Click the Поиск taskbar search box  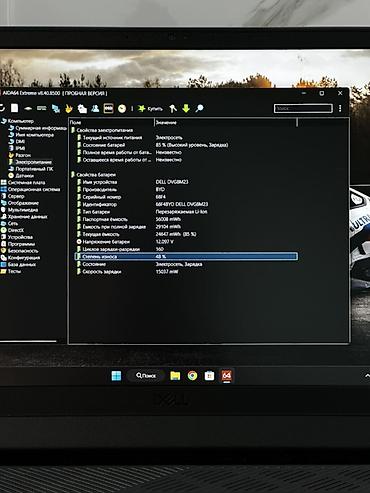146,376
